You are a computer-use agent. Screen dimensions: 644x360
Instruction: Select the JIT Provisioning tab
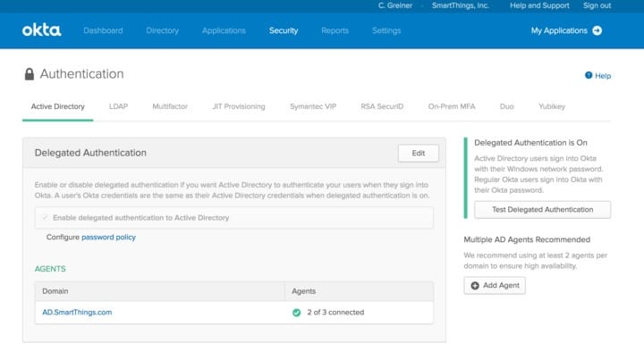point(239,106)
